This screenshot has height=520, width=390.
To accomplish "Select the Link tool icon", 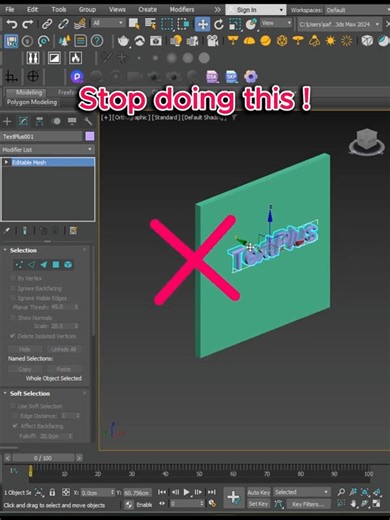I will click(x=47, y=24).
